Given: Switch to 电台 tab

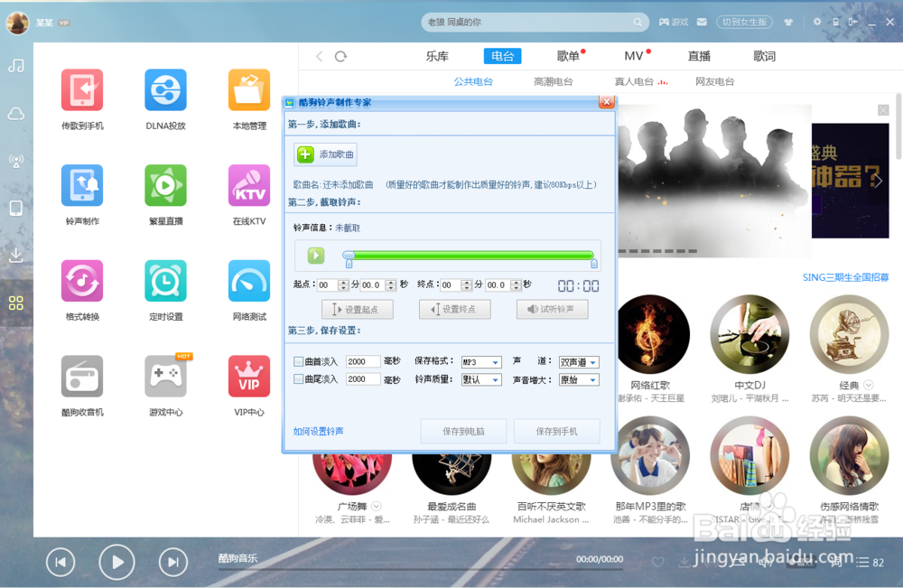Looking at the screenshot, I should coord(502,56).
